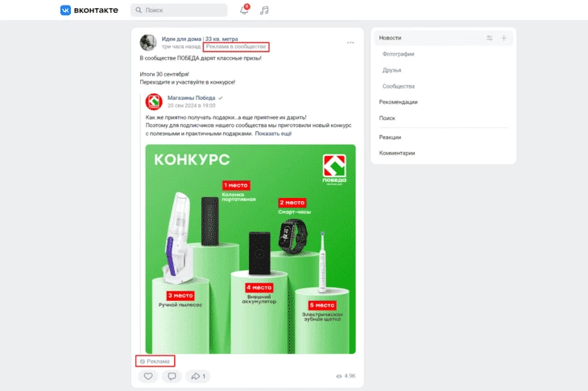Share the post with arrow button
588x391 pixels.
198,376
